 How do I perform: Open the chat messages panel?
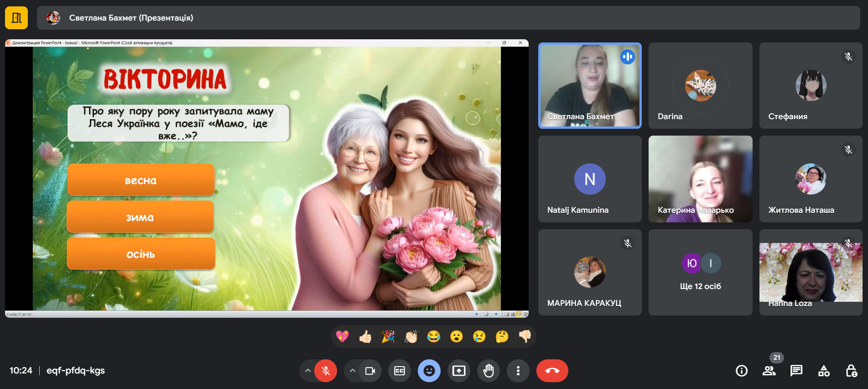[796, 371]
